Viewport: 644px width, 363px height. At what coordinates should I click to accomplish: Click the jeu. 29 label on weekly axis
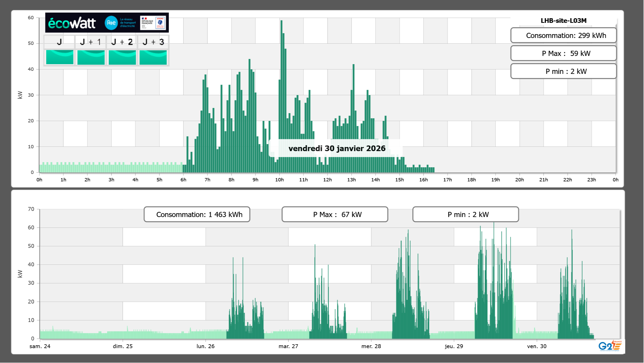coord(454,346)
